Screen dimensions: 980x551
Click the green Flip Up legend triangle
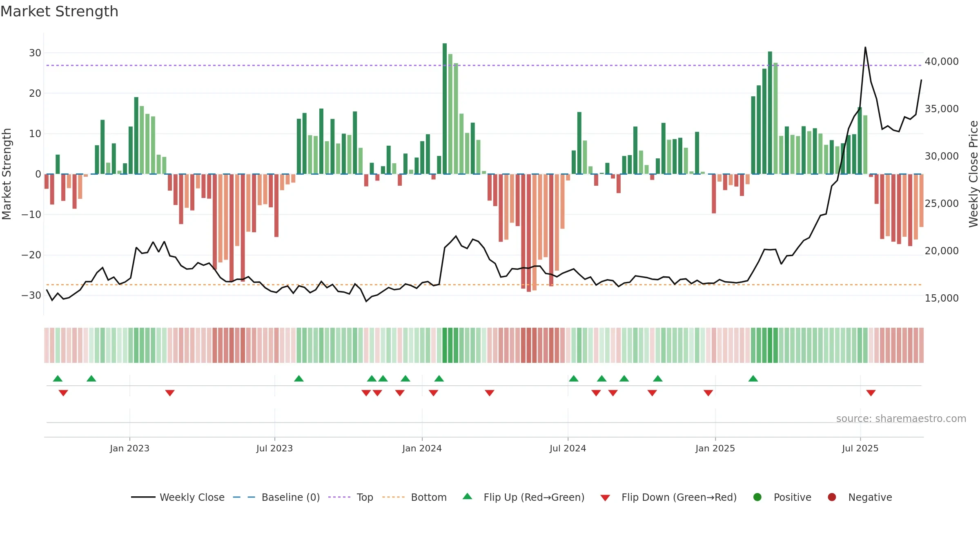pyautogui.click(x=468, y=497)
